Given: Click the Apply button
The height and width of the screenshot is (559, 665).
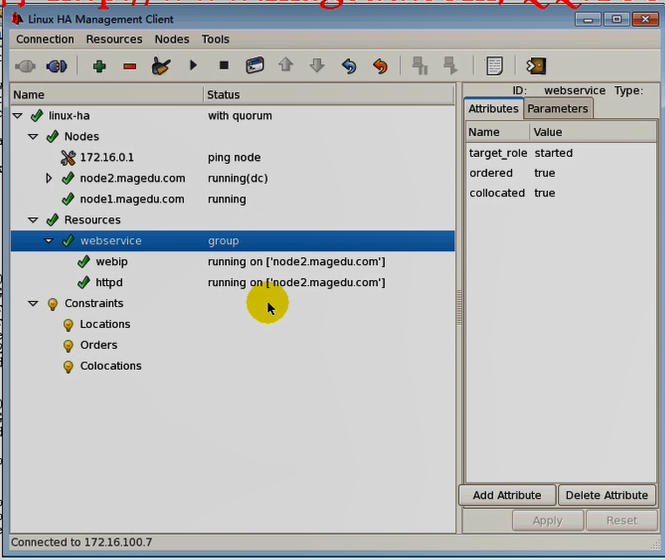Looking at the screenshot, I should [548, 520].
